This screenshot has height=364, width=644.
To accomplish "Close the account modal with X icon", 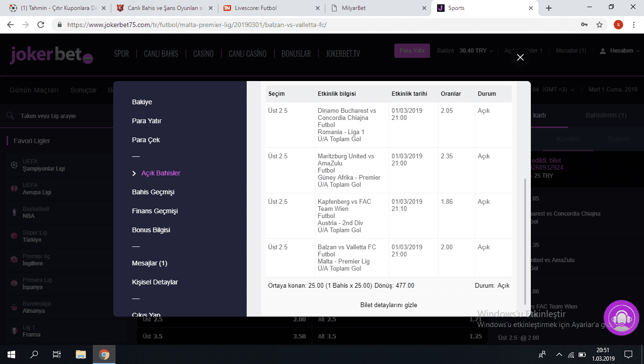I will click(520, 57).
